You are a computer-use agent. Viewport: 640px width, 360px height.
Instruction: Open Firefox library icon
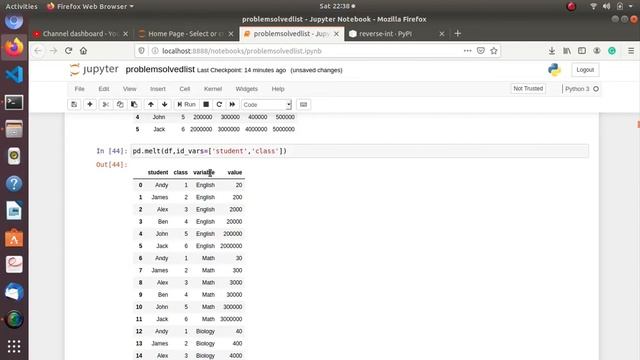point(567,51)
